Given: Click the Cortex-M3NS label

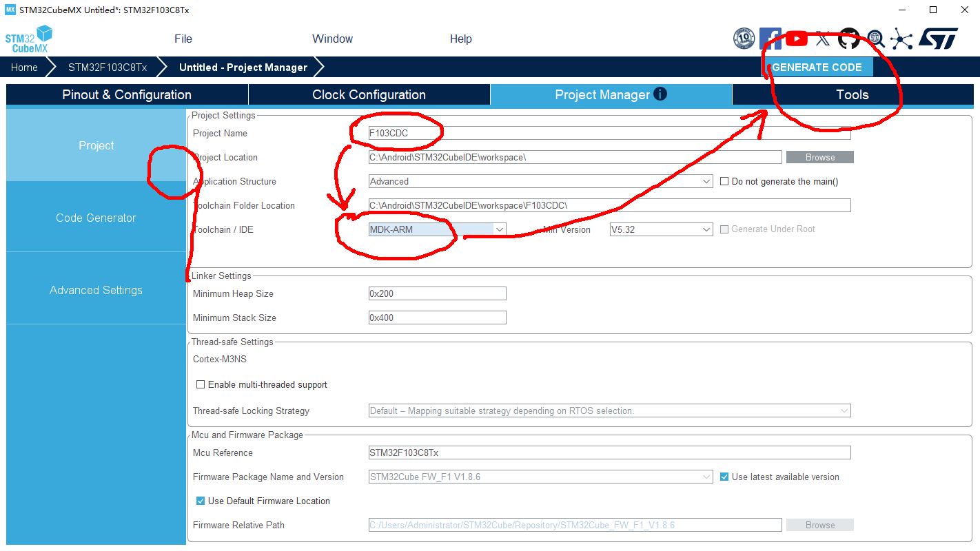Looking at the screenshot, I should tap(220, 359).
